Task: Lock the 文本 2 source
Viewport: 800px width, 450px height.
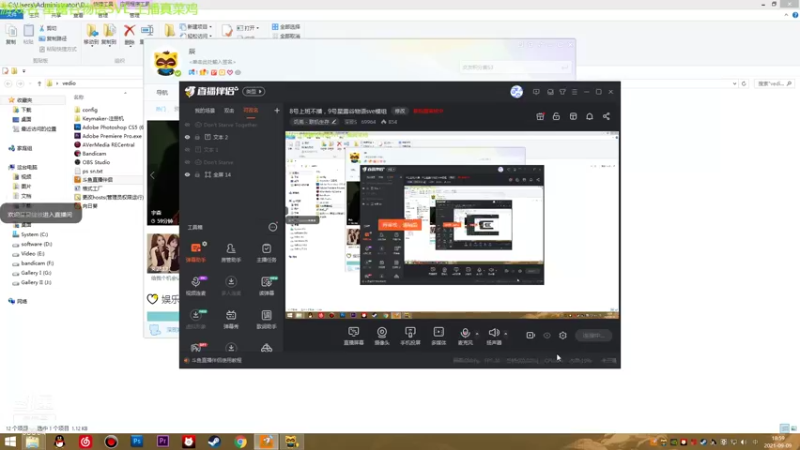Action: click(x=197, y=137)
